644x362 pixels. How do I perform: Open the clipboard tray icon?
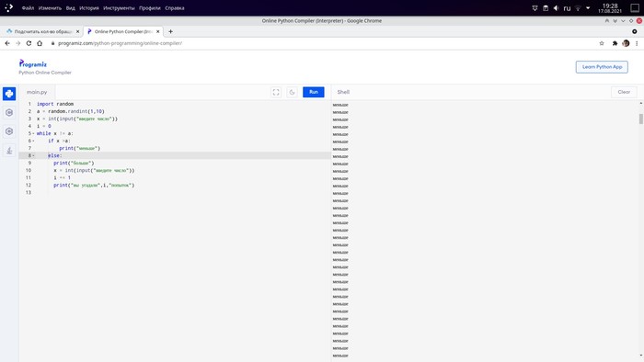coord(546,7)
